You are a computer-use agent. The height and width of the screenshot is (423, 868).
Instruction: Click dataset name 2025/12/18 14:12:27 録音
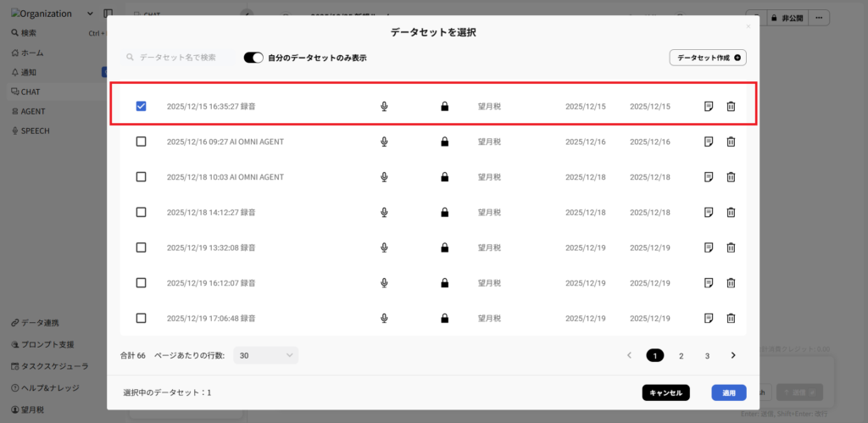211,212
